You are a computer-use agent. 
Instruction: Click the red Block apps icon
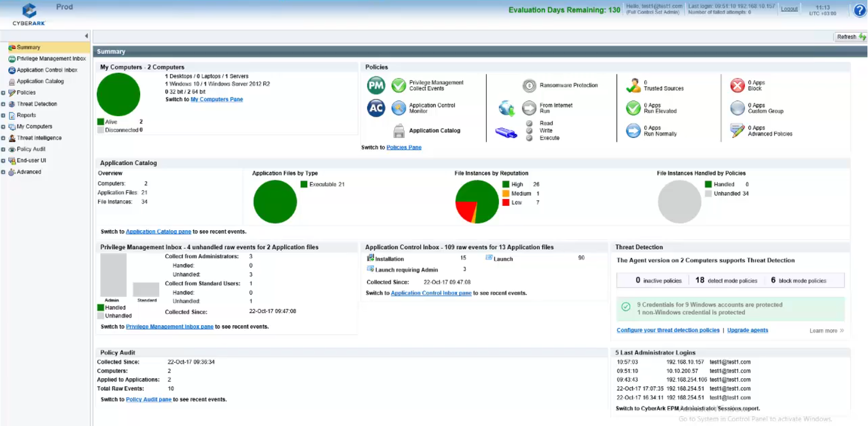[x=737, y=86]
